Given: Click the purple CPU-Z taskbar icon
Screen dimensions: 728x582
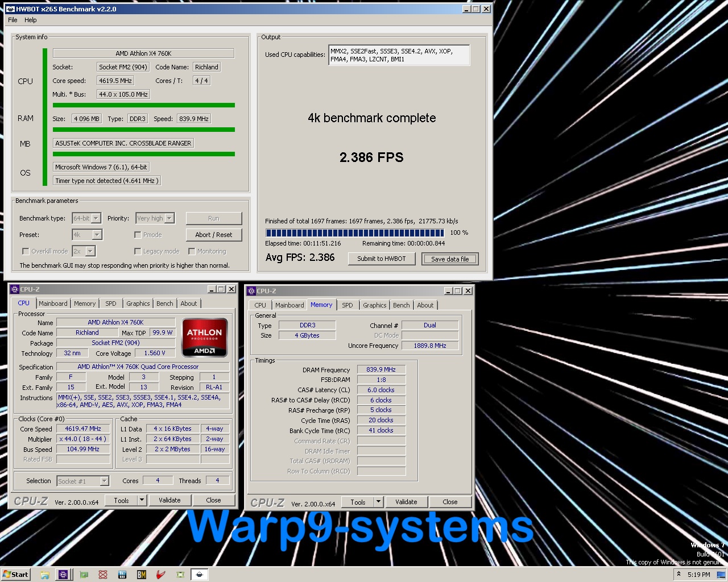Looking at the screenshot, I should (63, 575).
